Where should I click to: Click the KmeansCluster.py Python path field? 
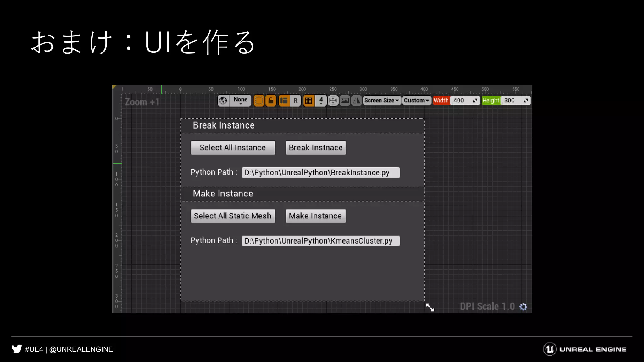[321, 241]
